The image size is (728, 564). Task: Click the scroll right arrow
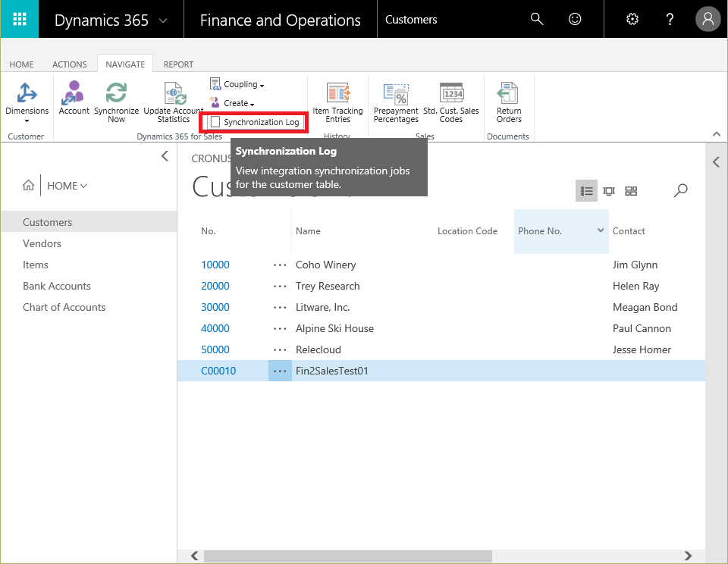tap(688, 556)
